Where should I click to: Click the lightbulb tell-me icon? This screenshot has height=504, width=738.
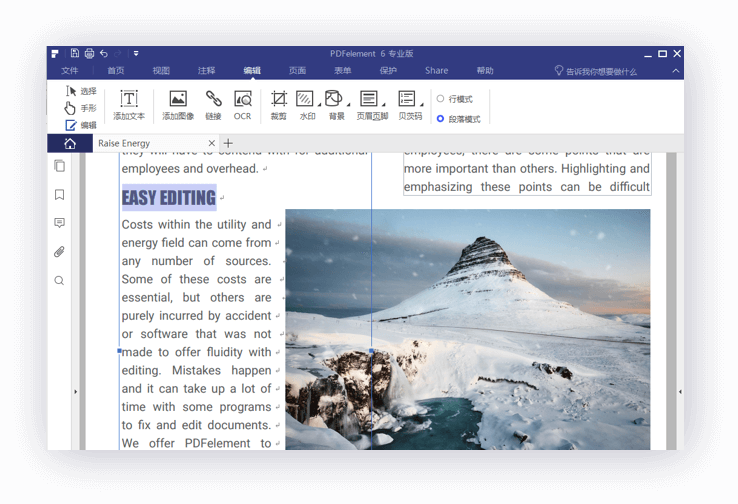pos(559,71)
